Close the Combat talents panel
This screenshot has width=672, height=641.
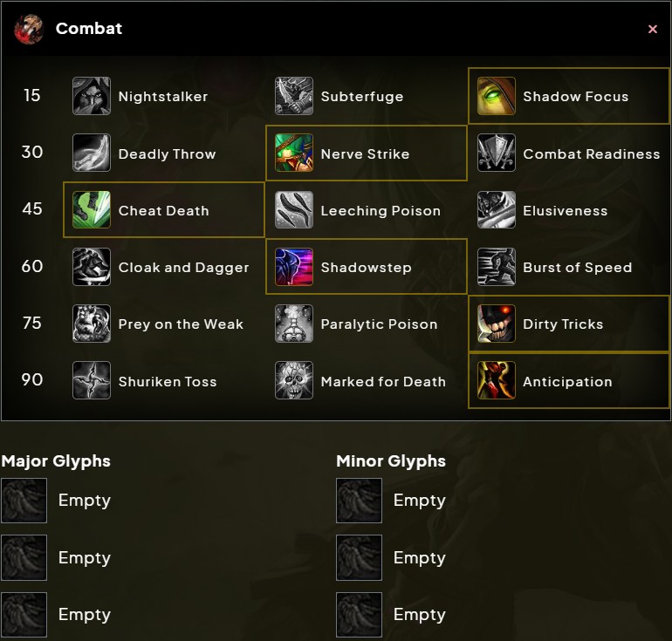(653, 29)
